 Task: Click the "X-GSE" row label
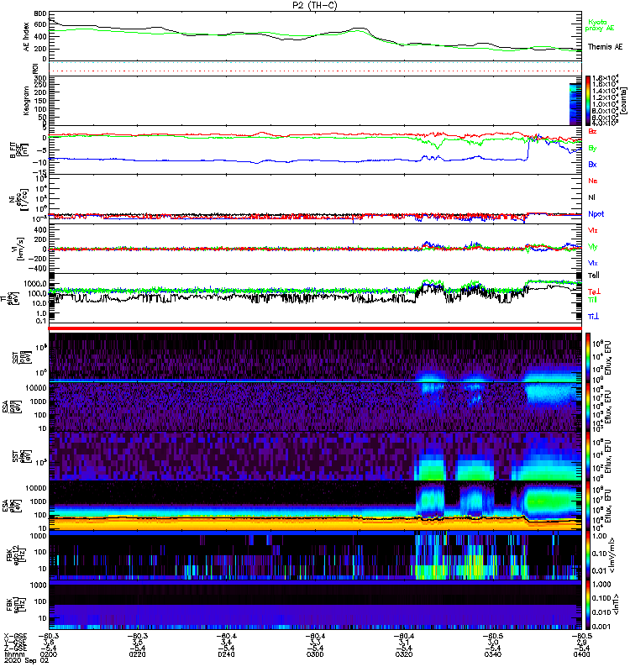point(15,636)
